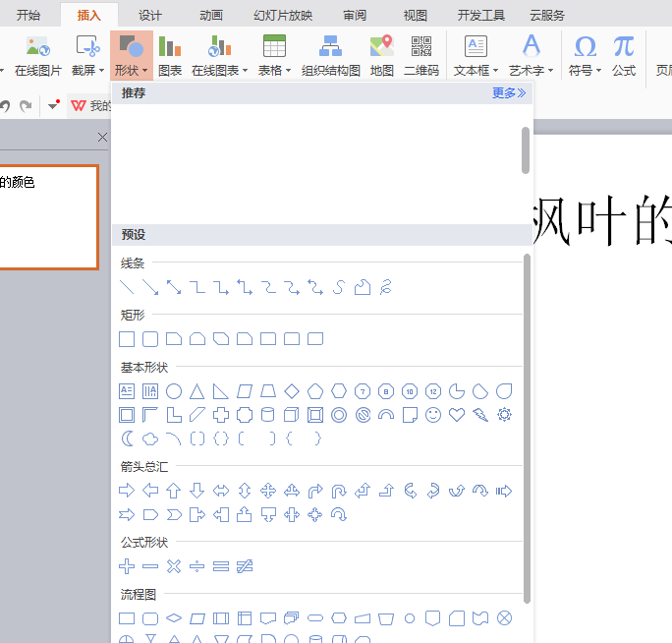The height and width of the screenshot is (643, 672).
Task: Open the 开发工具 tab
Action: [480, 16]
